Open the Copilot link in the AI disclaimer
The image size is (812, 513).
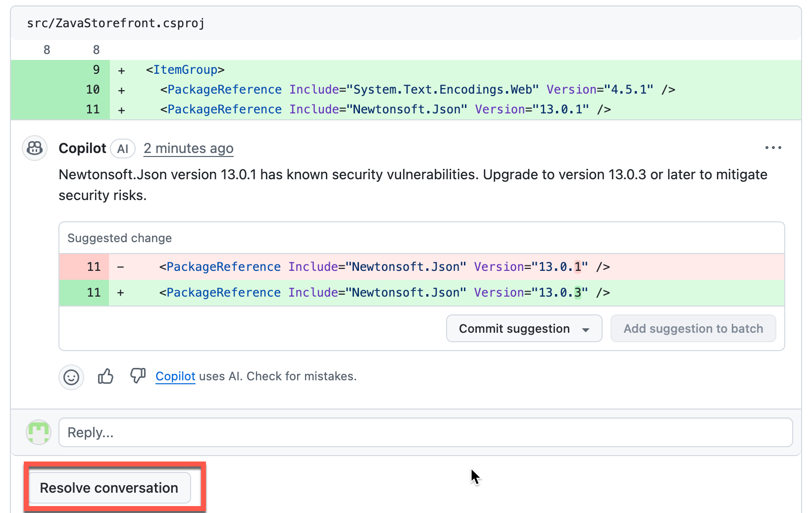[175, 376]
